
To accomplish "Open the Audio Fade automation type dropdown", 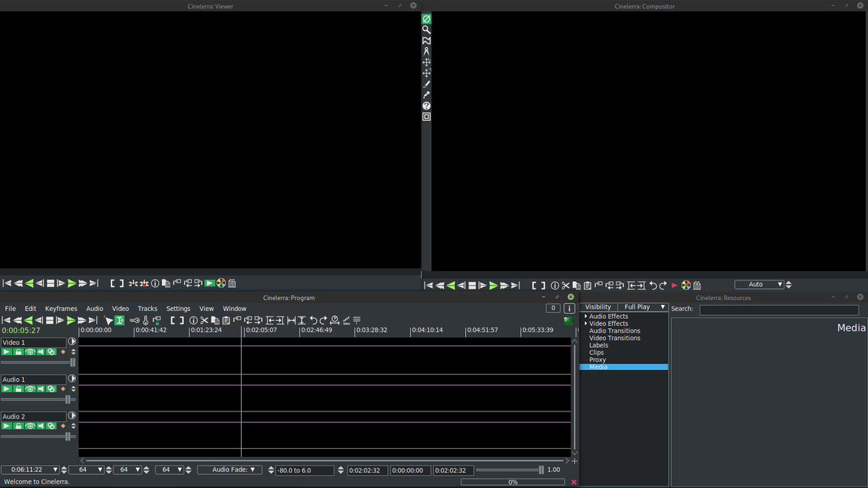I will [x=229, y=470].
